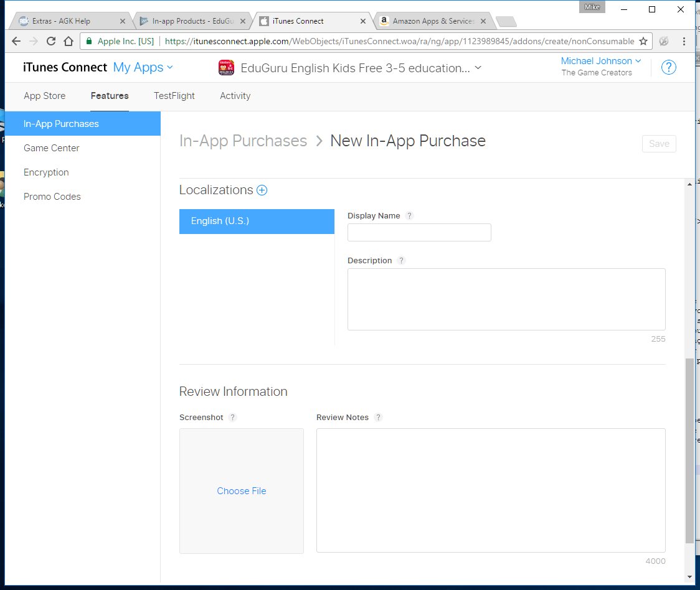Viewport: 700px width, 590px height.
Task: Show Display Name help tooltip
Action: 409,215
